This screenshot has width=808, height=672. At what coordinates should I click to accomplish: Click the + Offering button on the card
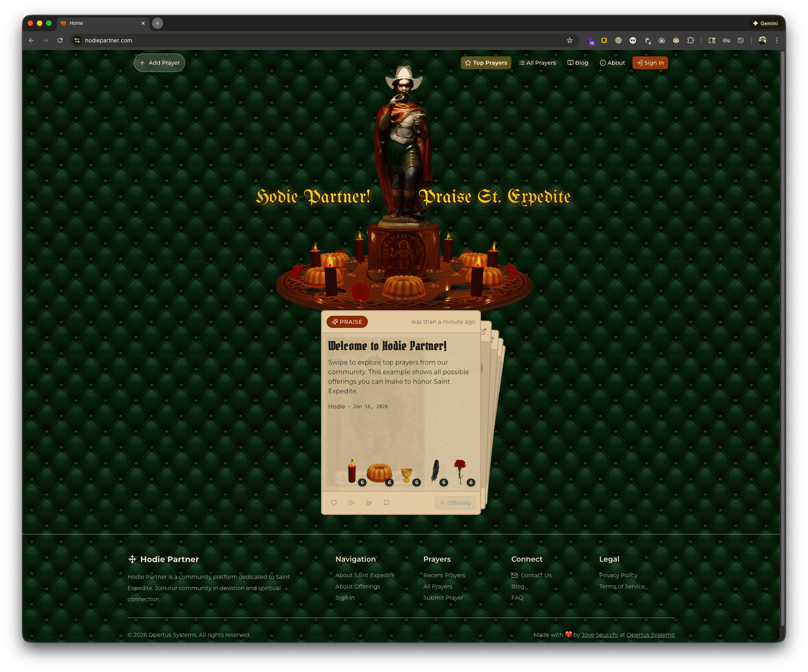click(x=455, y=503)
